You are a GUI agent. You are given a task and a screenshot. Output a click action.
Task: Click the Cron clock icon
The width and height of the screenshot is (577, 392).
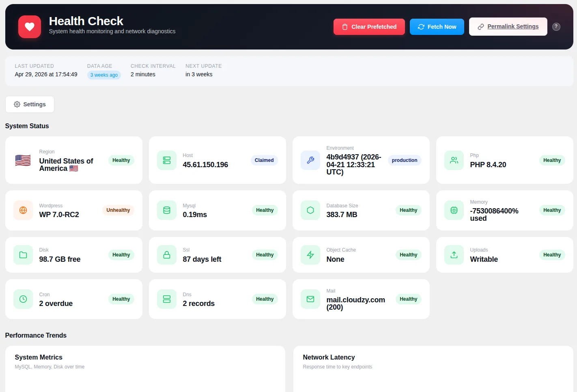click(x=23, y=299)
